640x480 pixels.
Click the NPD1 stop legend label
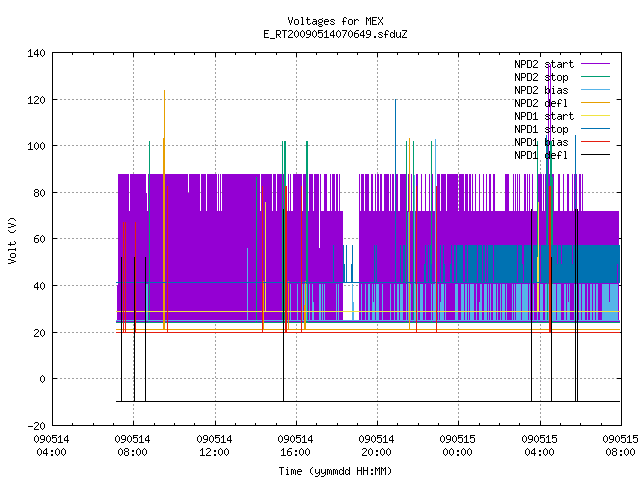tap(541, 129)
